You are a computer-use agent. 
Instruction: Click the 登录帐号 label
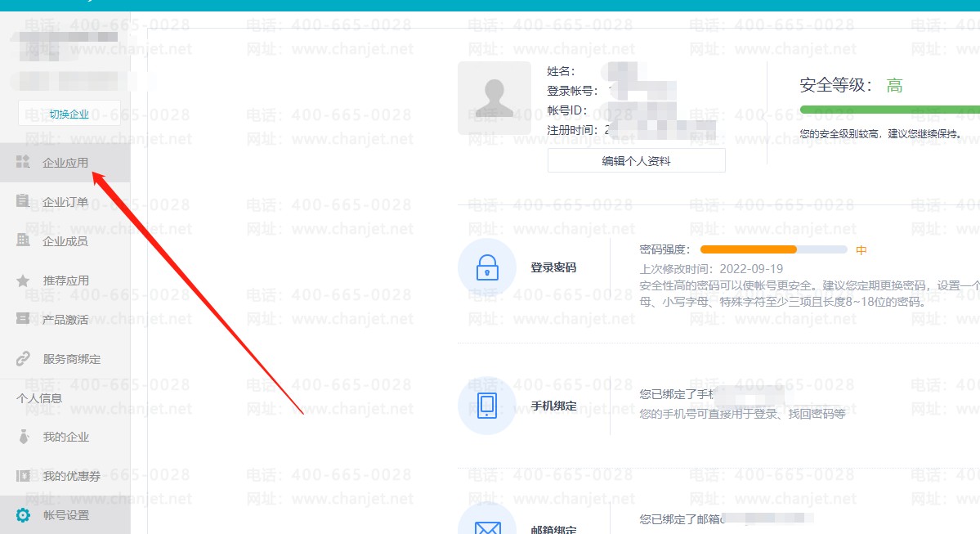tap(572, 91)
